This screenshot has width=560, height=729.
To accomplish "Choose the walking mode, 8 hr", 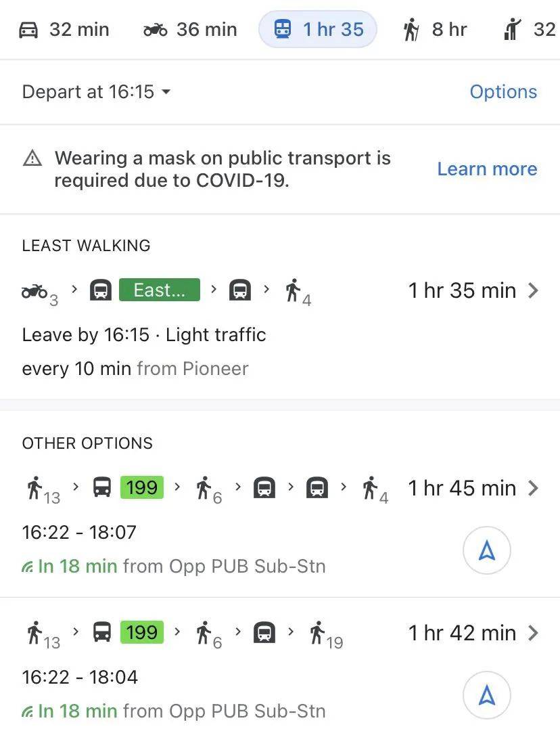I will [x=435, y=30].
